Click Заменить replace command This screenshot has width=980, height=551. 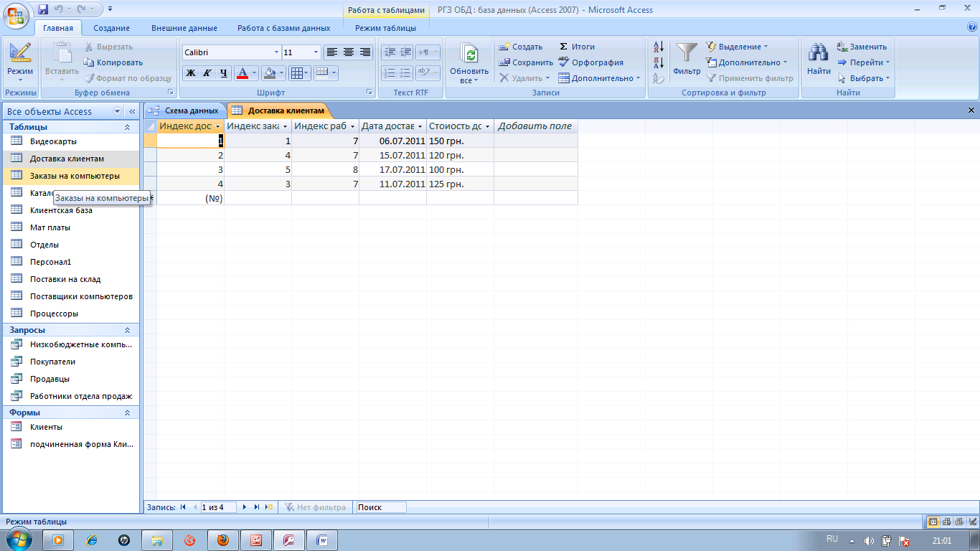(862, 47)
